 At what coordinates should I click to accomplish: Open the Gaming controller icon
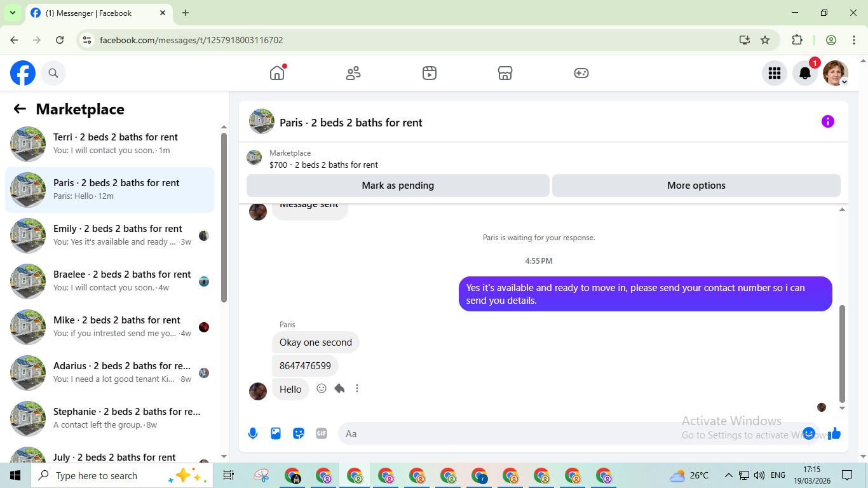click(581, 73)
